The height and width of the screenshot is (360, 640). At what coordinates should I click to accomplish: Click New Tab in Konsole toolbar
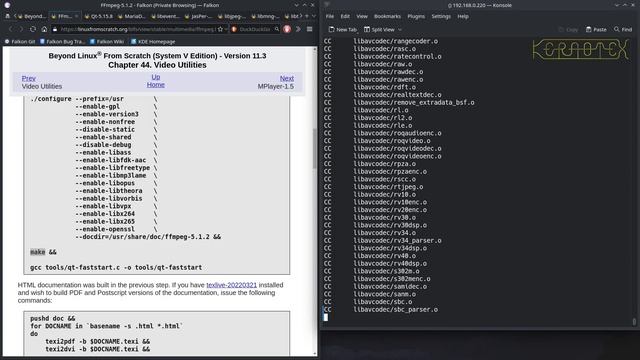coord(342,29)
